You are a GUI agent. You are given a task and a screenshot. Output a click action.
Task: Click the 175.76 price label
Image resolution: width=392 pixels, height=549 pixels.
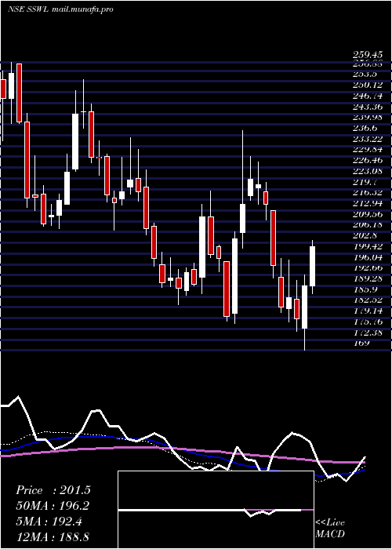point(367,322)
